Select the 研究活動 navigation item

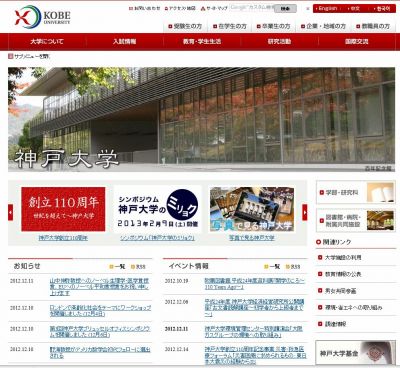click(279, 42)
